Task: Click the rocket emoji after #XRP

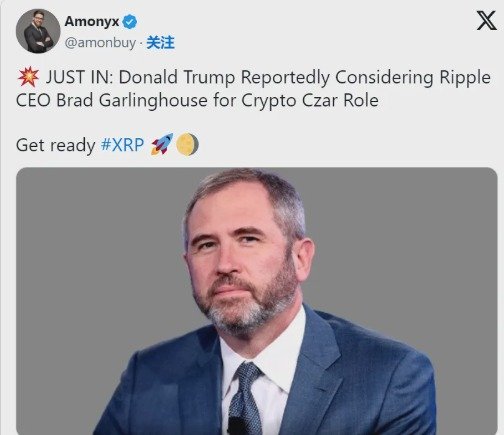Action: coord(162,144)
